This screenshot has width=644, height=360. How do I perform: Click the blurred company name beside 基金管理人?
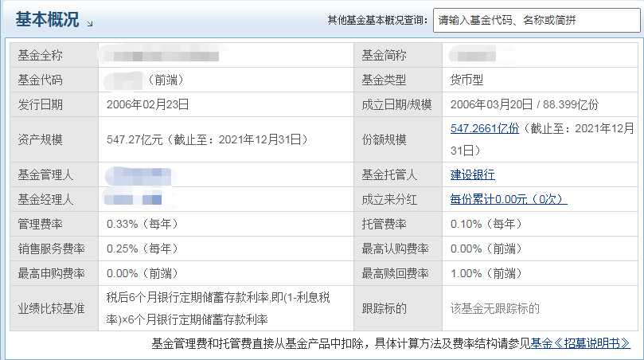tap(139, 174)
